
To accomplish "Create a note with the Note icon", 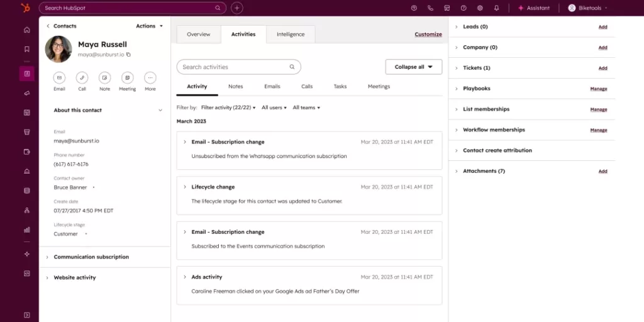I will 104,78.
